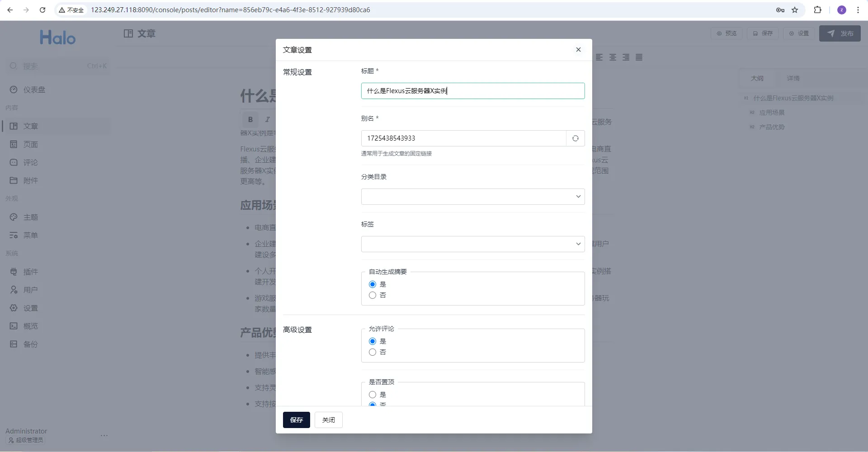Open the browser profile avatar
This screenshot has height=452, width=868.
coord(842,10)
